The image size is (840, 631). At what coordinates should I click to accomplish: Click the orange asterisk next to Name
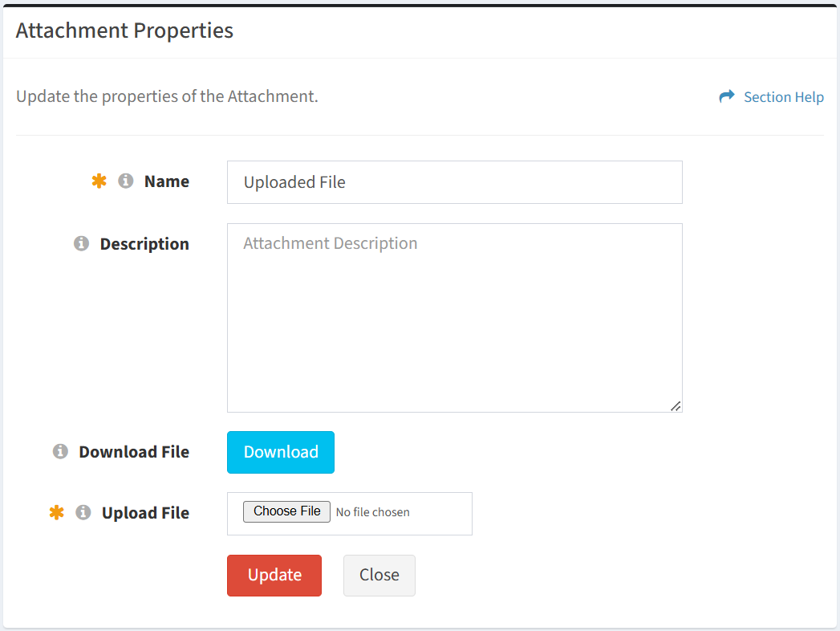tap(99, 181)
